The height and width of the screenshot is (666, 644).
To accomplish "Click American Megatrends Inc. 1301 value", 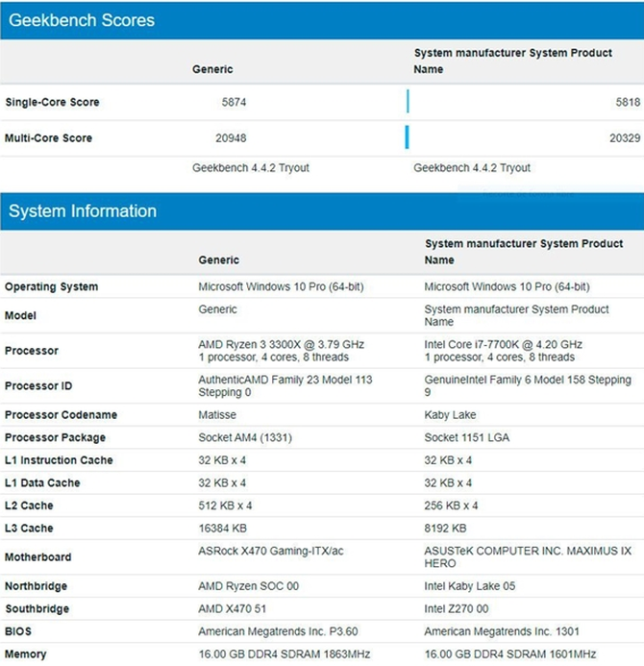I will click(x=502, y=631).
